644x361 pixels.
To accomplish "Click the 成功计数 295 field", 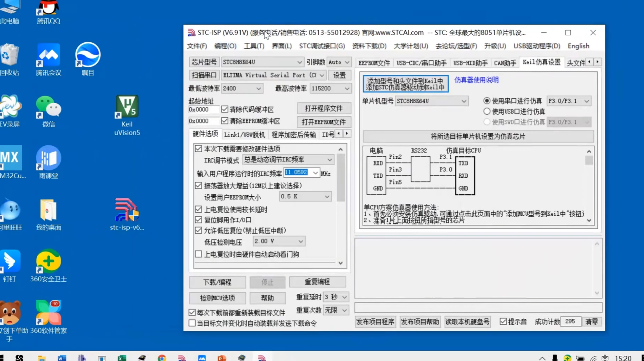I will pos(570,321).
